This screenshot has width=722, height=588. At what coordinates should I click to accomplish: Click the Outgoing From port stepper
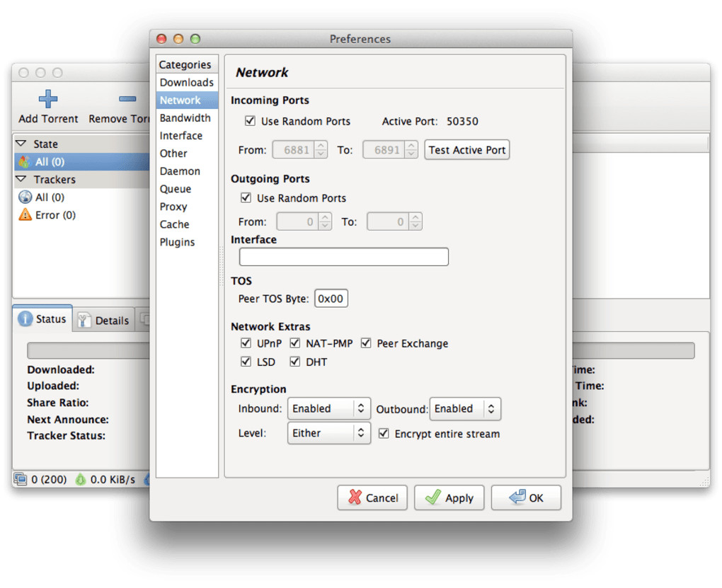coord(325,221)
